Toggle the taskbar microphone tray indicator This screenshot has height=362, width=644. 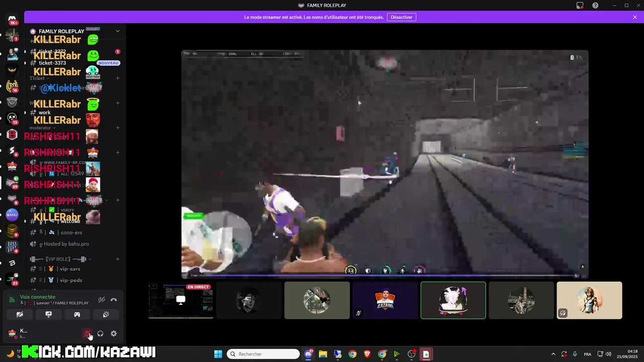click(x=575, y=354)
